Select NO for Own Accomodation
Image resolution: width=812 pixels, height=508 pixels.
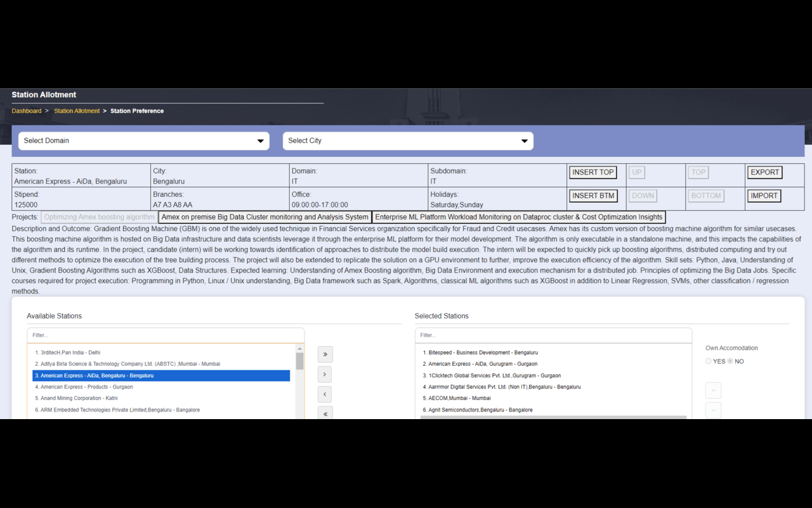coord(730,361)
